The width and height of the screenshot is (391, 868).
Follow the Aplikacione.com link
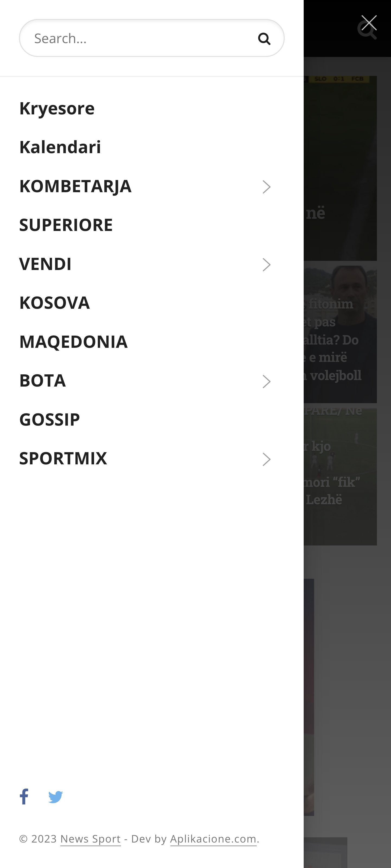pos(213,839)
